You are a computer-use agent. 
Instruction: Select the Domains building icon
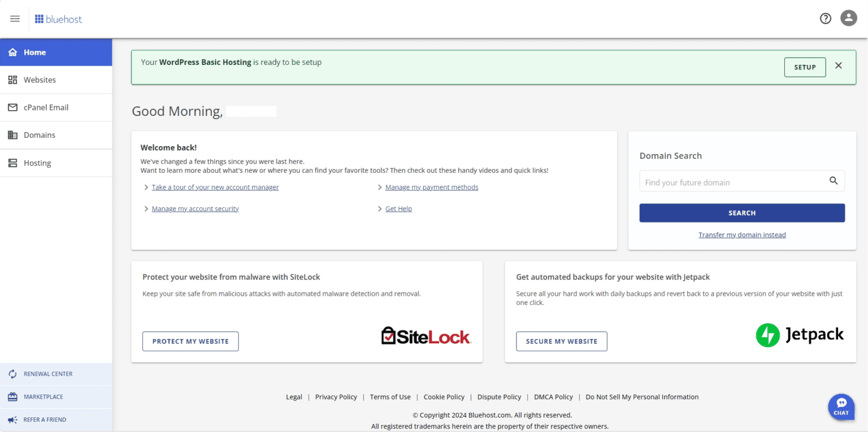pos(12,135)
